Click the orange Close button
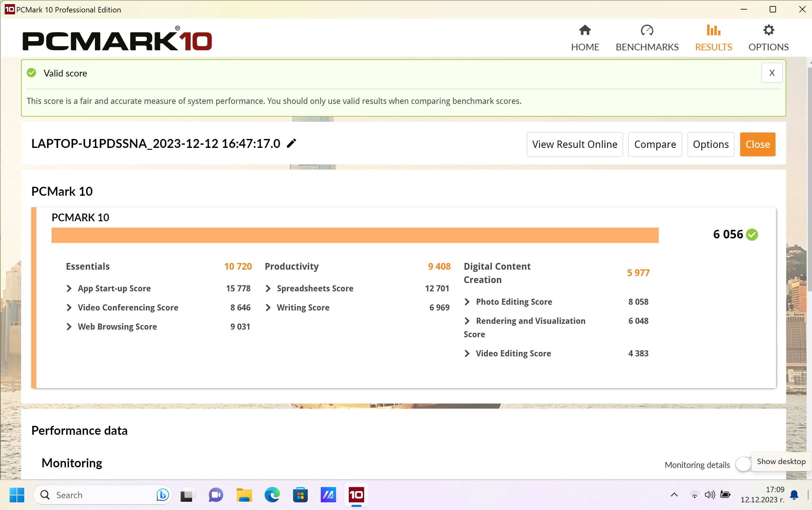The width and height of the screenshot is (812, 510). (x=758, y=144)
